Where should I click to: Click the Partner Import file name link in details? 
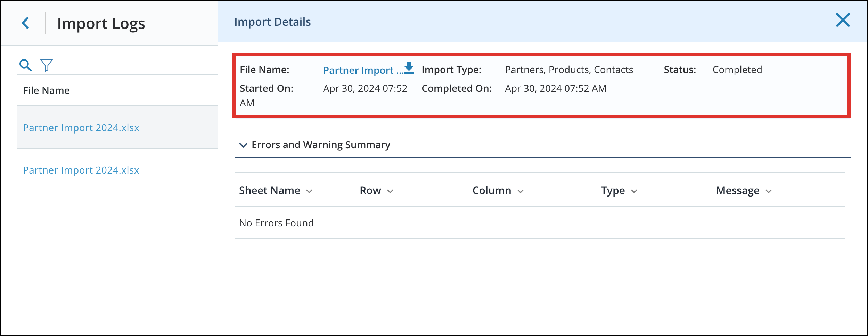[363, 70]
